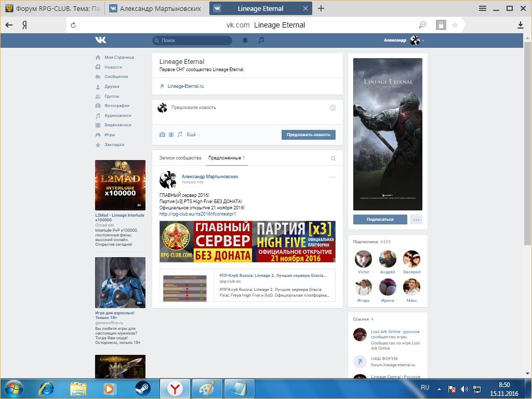Attach video using the film icon
Screen dimensions: 532x399
171,135
